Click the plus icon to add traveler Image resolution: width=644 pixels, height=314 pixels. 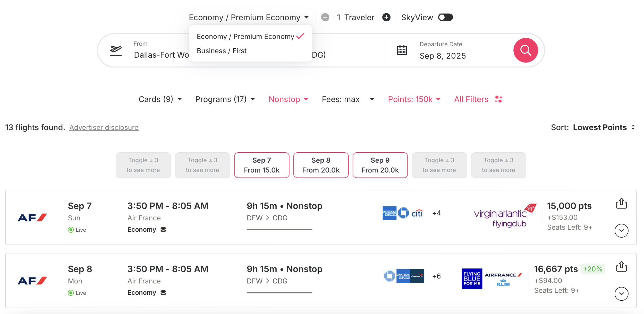pyautogui.click(x=386, y=17)
